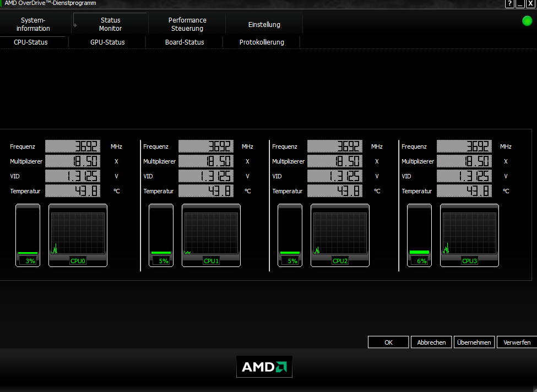The height and width of the screenshot is (392, 537).
Task: Click the CPU2 VID value 1.3125
Action: [335, 176]
